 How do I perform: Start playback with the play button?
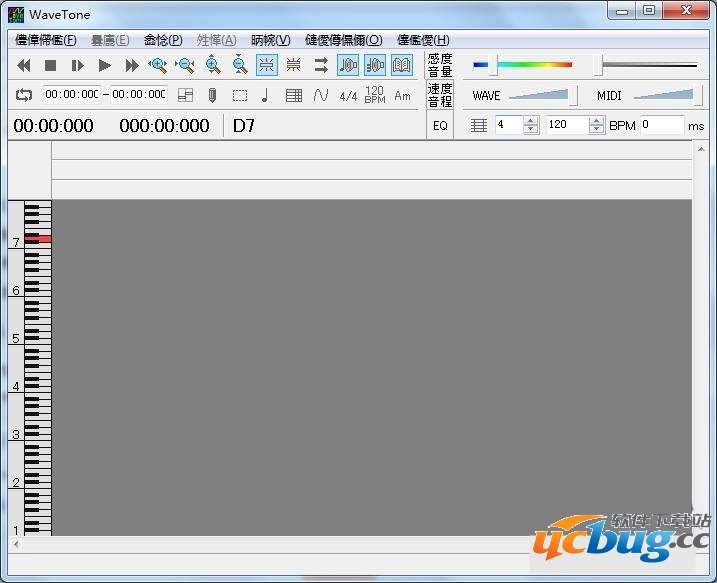105,66
